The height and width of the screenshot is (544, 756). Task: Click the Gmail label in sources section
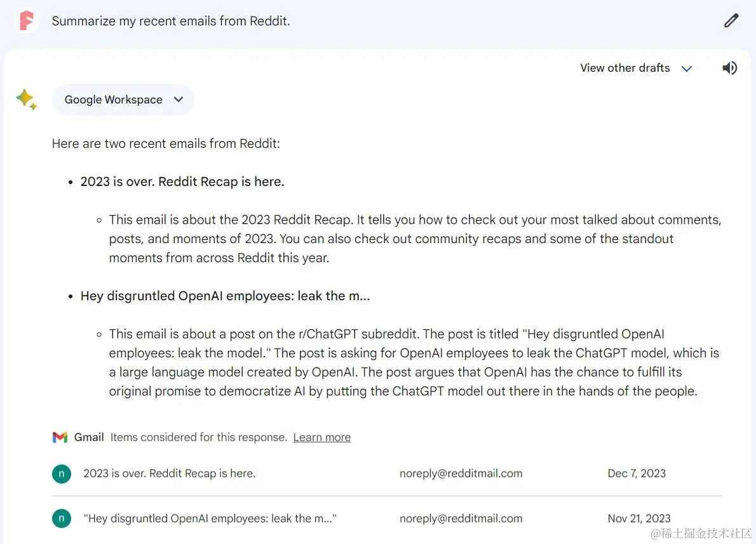point(89,437)
